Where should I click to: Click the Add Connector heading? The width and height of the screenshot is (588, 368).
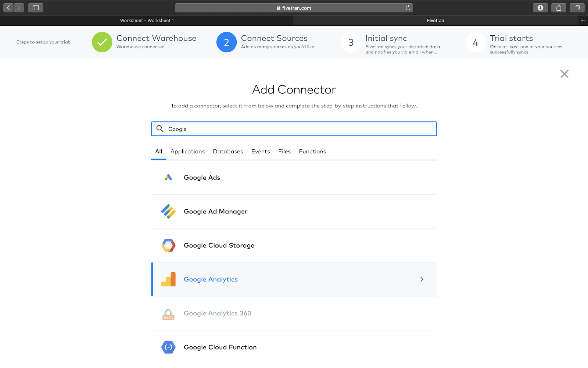[x=294, y=89]
